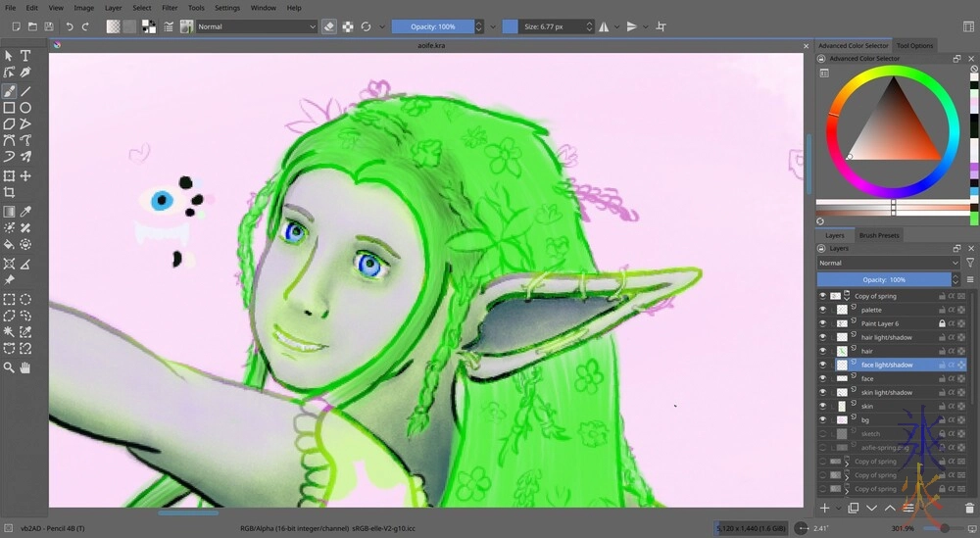
Task: Delete layer using the trash icon
Action: [x=969, y=508]
